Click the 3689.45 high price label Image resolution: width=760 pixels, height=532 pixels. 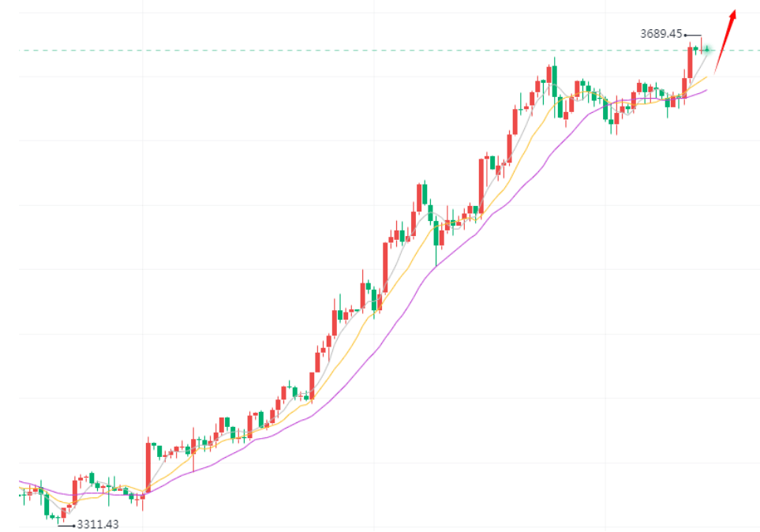click(661, 34)
